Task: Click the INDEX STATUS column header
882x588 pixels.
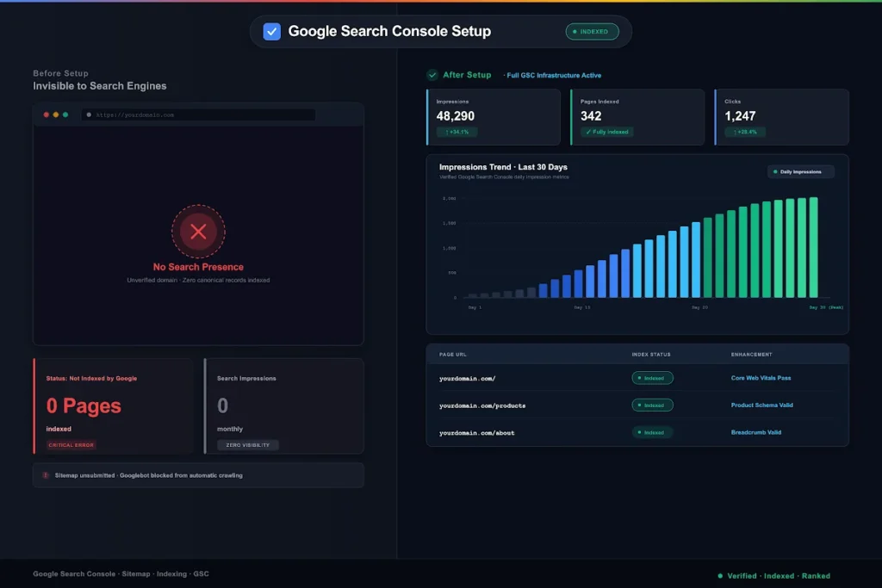Action: (651, 355)
